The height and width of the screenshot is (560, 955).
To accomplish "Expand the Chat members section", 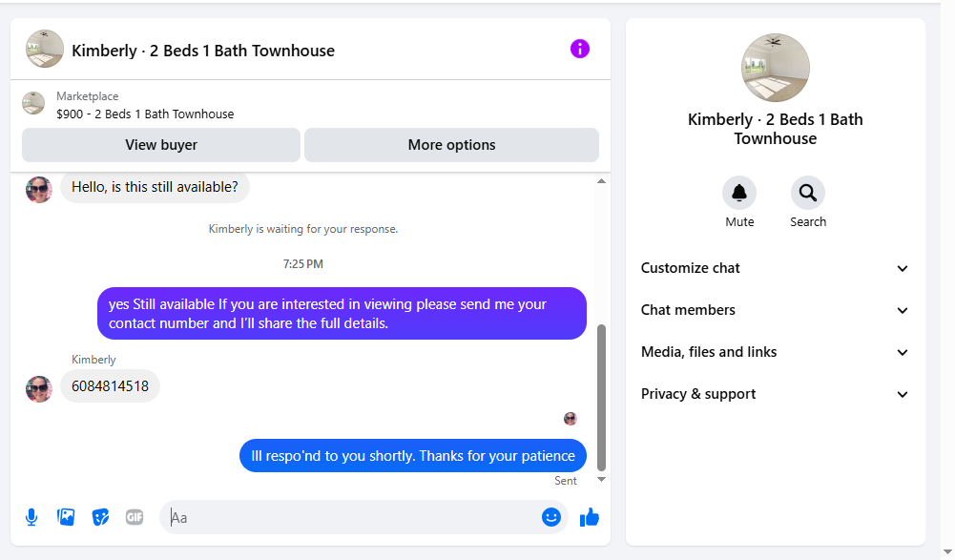I will (775, 310).
